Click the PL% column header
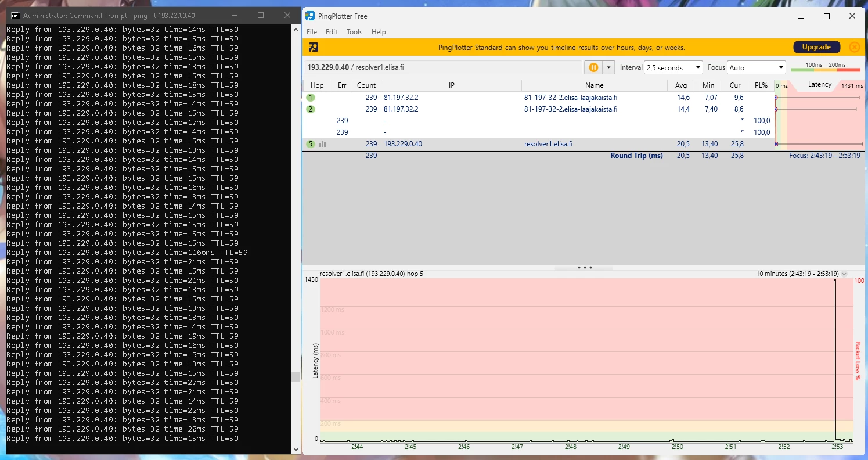Viewport: 868px width, 460px height. coord(761,85)
